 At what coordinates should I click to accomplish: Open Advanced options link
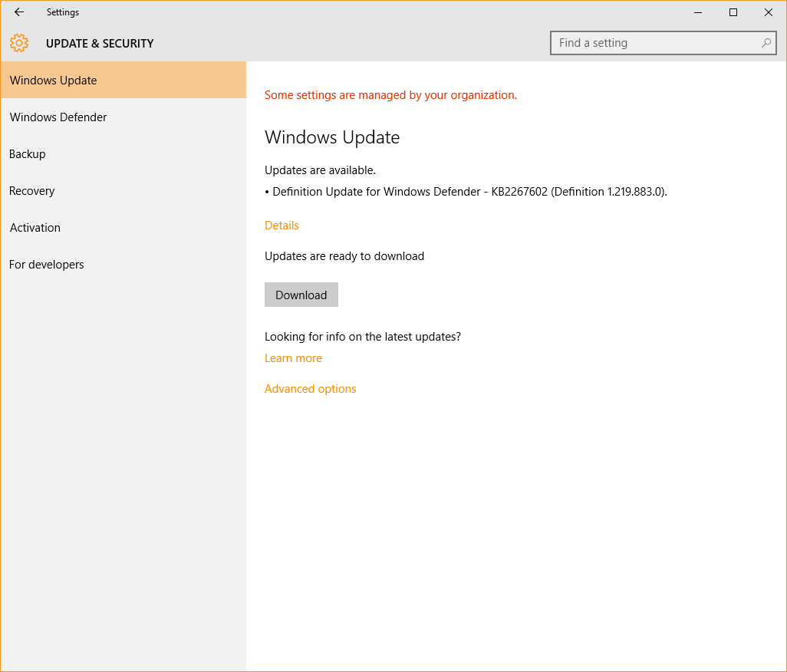310,389
